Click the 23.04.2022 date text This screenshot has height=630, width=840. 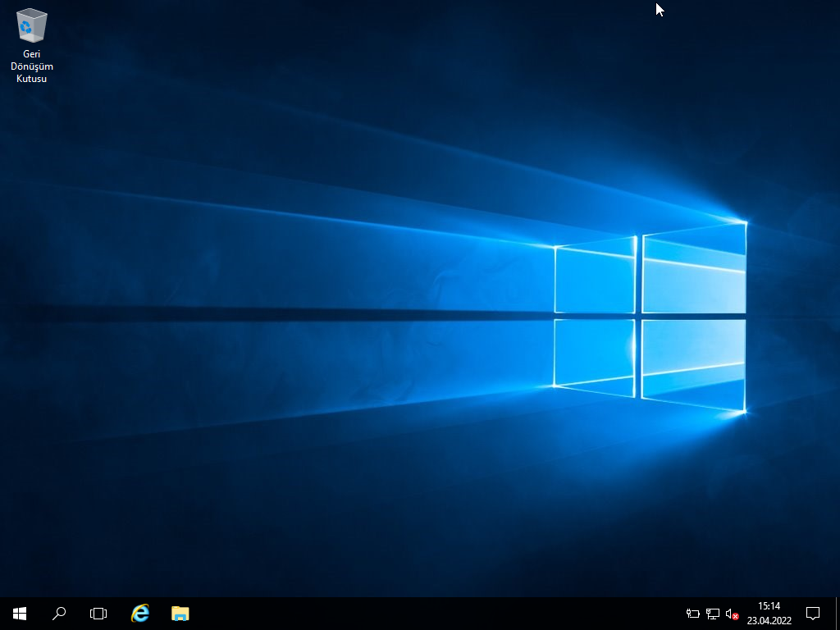click(769, 621)
